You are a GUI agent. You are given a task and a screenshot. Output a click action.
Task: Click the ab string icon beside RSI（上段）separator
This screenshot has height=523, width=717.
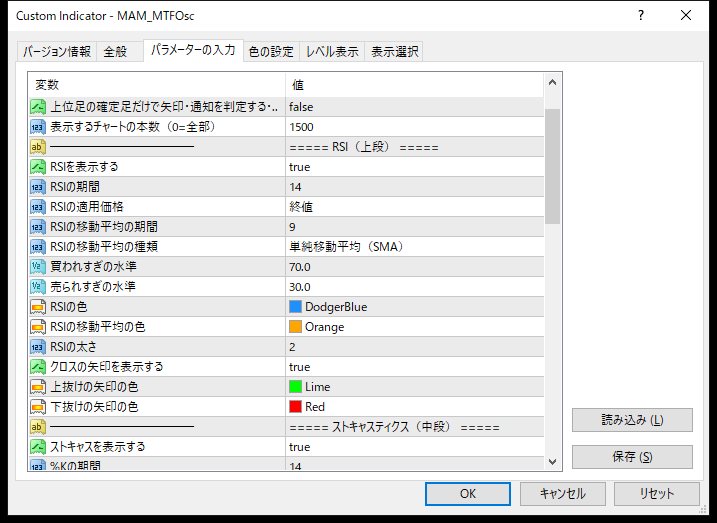(x=38, y=147)
